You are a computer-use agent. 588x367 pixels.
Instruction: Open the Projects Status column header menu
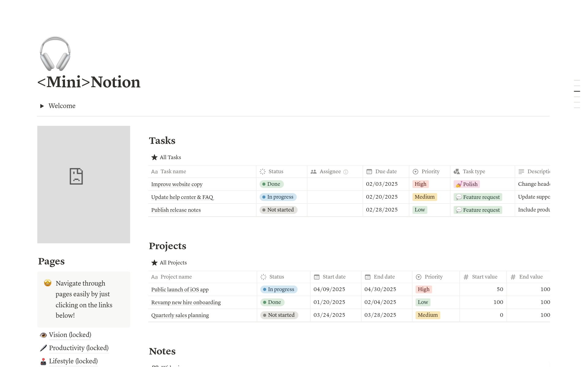point(276,277)
